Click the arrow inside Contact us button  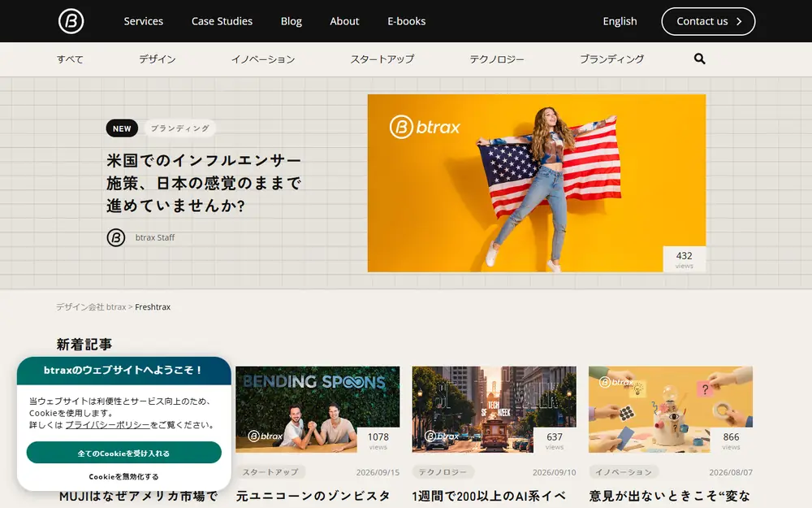pyautogui.click(x=739, y=21)
